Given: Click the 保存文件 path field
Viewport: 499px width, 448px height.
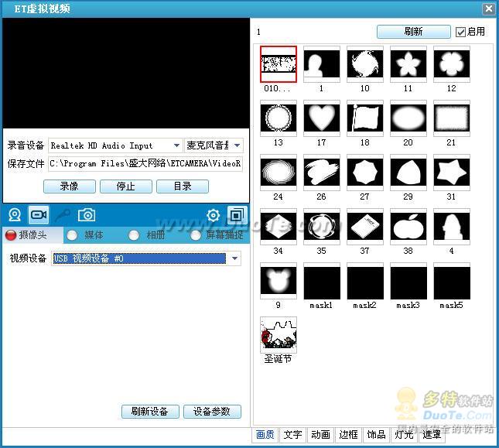Looking at the screenshot, I should pyautogui.click(x=145, y=163).
